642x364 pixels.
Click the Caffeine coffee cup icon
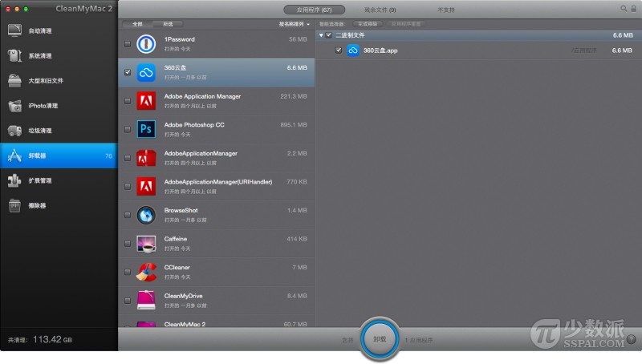coord(146,244)
